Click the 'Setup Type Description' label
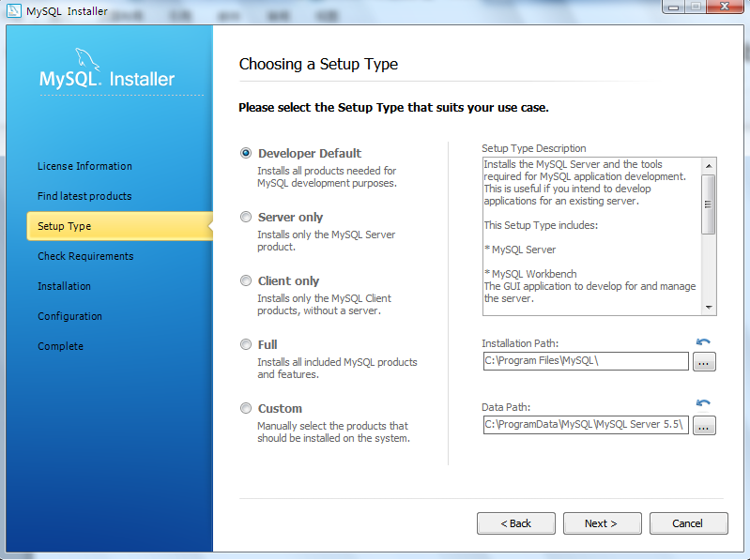The height and width of the screenshot is (560, 750). point(534,148)
